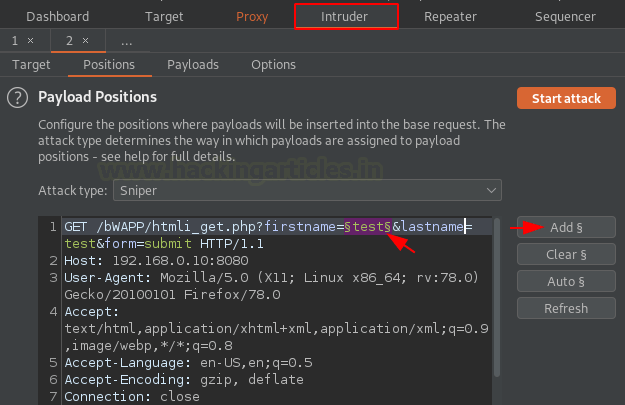Close Intruder attack tab 1
Screen dimensions: 625x405
point(30,41)
